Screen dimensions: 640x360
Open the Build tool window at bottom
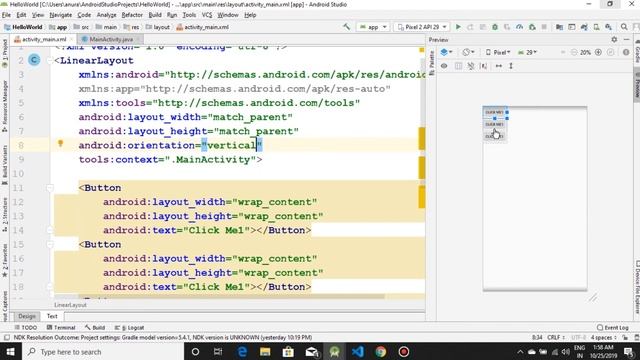pyautogui.click(x=95, y=327)
